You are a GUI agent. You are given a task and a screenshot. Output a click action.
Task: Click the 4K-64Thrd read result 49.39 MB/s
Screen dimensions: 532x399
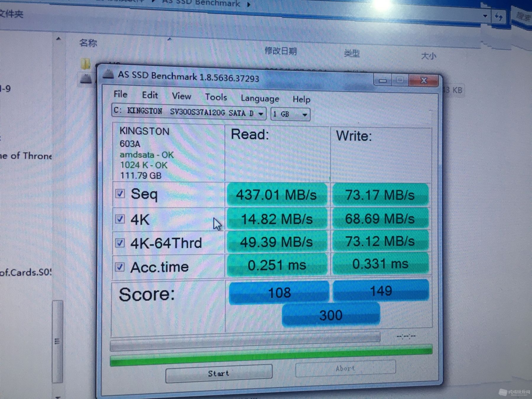click(277, 242)
